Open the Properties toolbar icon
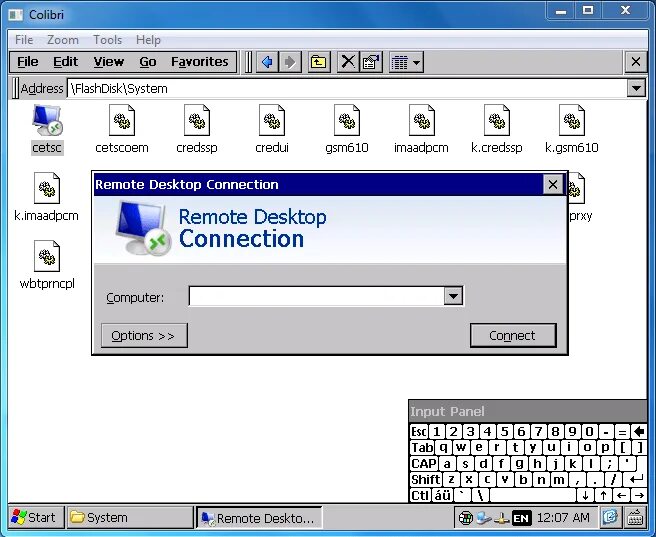The height and width of the screenshot is (537, 656). coord(371,62)
